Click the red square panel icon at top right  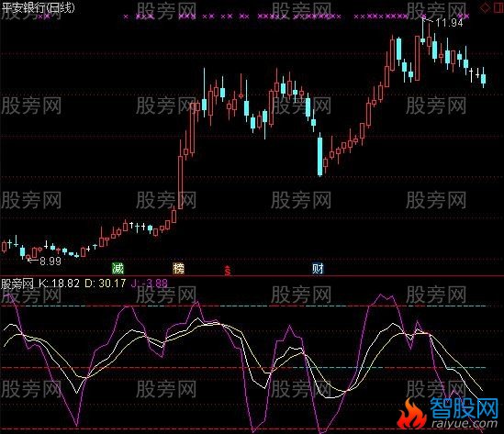pos(498,7)
